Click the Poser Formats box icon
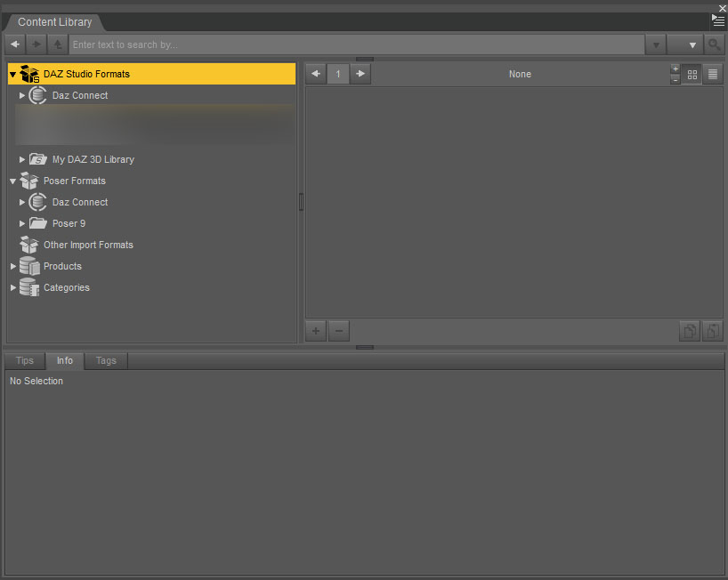The image size is (728, 580). (29, 181)
